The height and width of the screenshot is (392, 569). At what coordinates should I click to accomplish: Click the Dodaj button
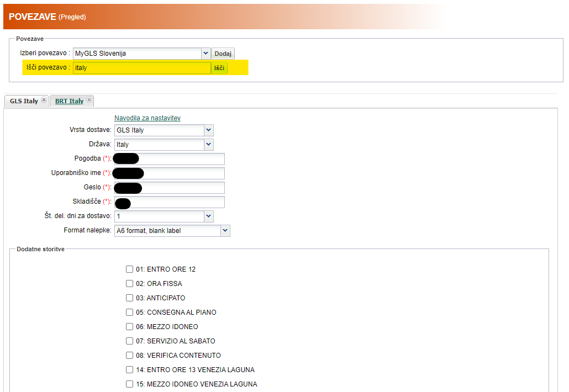click(x=223, y=54)
